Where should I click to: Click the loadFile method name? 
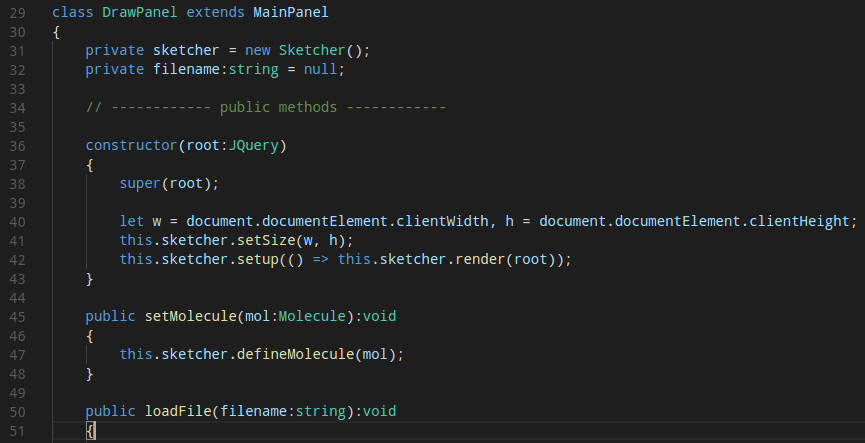point(177,411)
